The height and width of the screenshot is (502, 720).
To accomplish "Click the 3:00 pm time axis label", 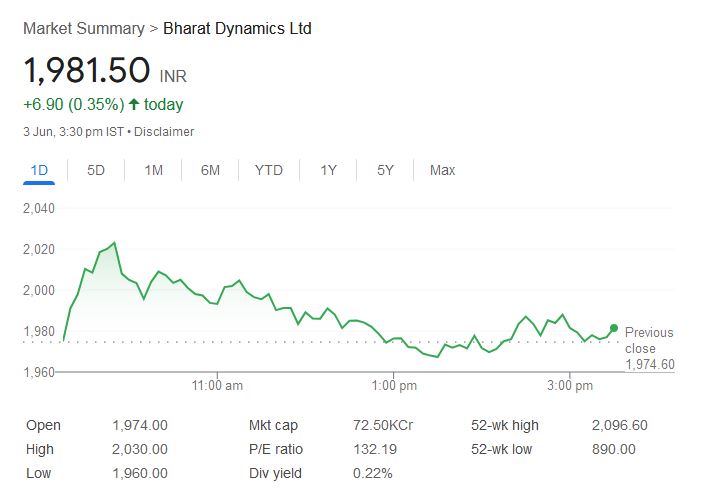I will coord(571,385).
